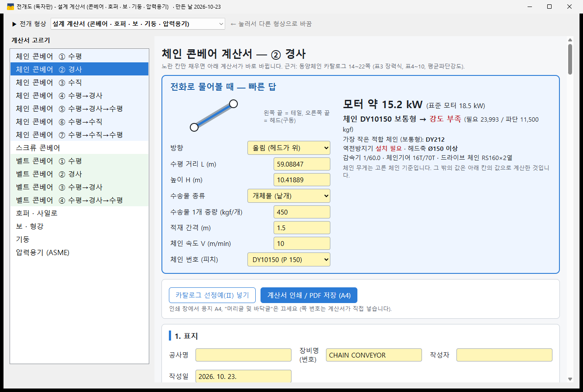The image size is (583, 392).
Task: Focus the 적재 간격 (m) field
Action: click(x=302, y=228)
